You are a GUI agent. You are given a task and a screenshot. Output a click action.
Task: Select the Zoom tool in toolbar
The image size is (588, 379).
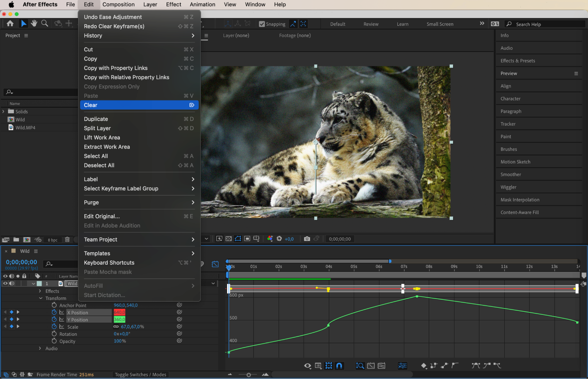click(x=45, y=24)
